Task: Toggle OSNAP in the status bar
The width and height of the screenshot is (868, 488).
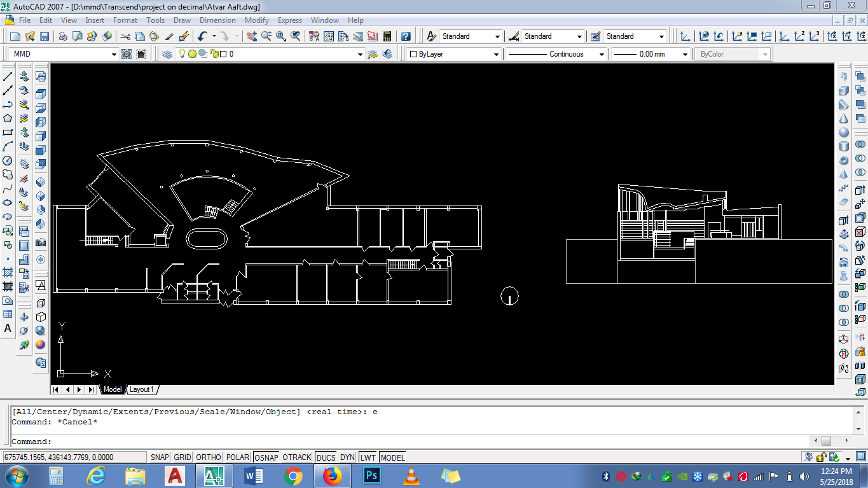Action: point(266,457)
